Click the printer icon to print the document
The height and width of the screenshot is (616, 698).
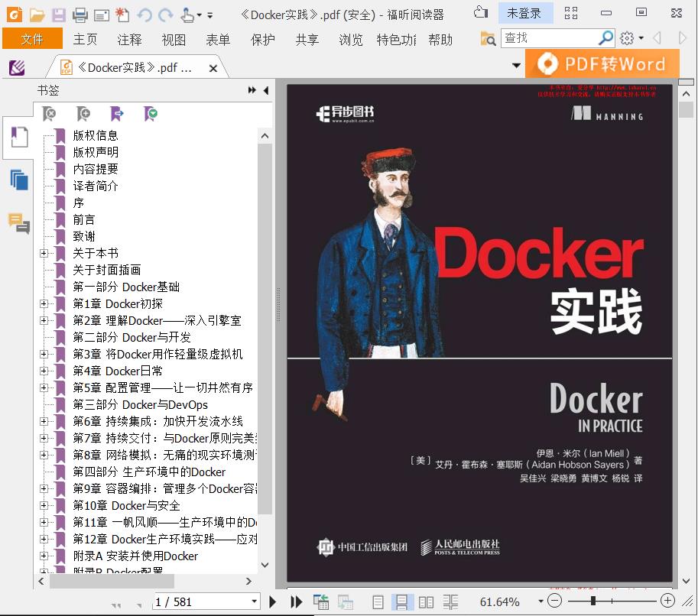click(x=80, y=15)
